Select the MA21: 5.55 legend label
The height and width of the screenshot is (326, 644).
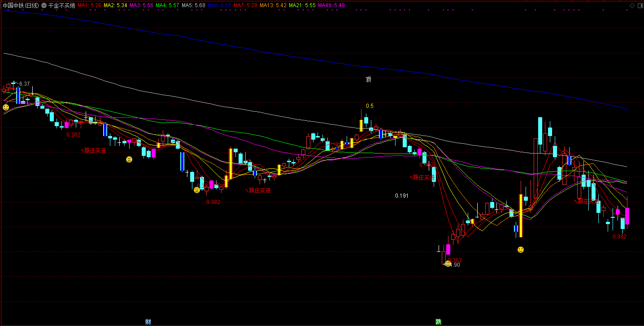(302, 5)
